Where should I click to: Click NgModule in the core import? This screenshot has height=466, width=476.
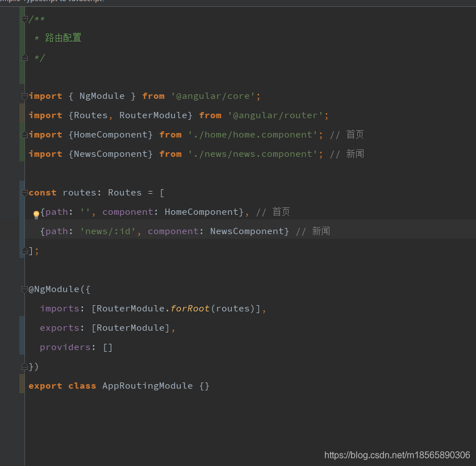pos(102,96)
